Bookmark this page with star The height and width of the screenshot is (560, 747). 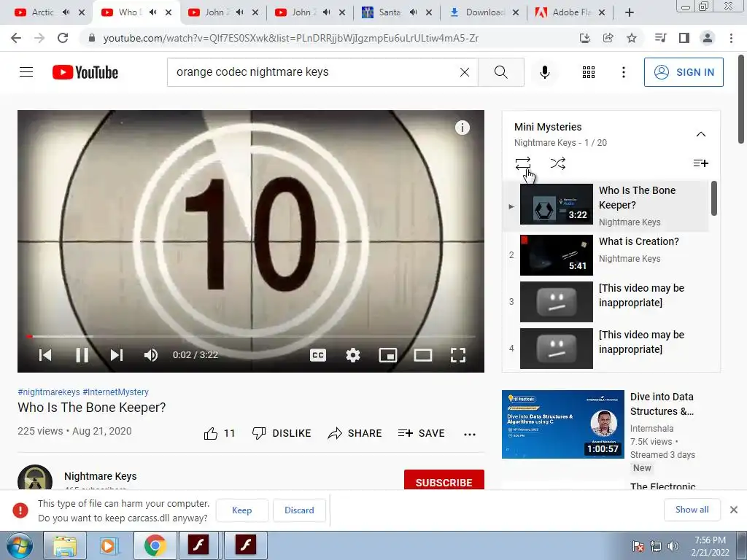[x=631, y=38]
